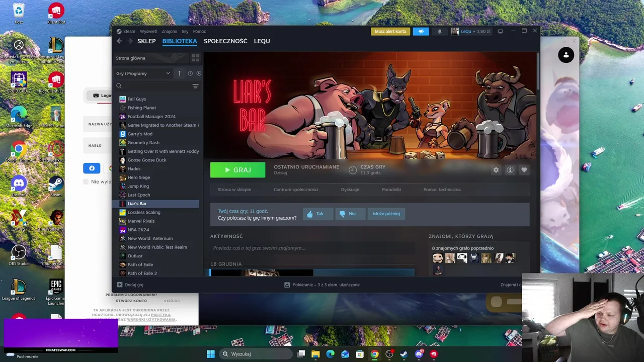Open Centrum społeczności link

click(x=296, y=190)
